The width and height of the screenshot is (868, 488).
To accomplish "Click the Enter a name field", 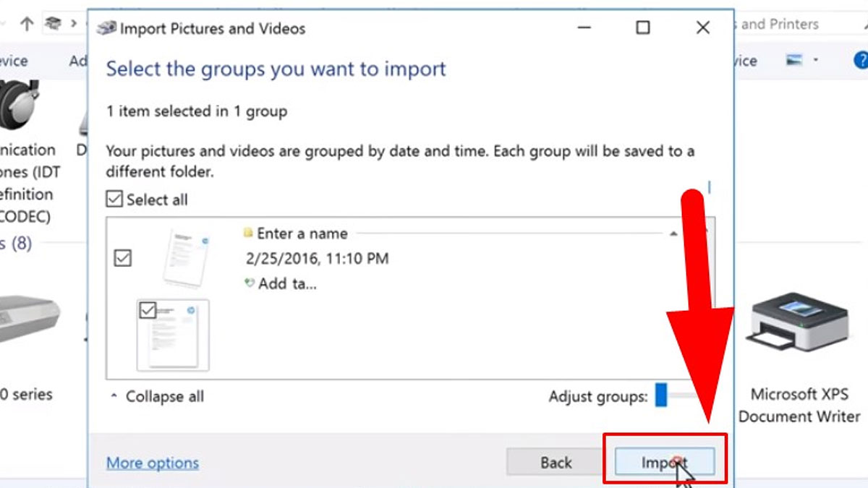I will click(302, 234).
